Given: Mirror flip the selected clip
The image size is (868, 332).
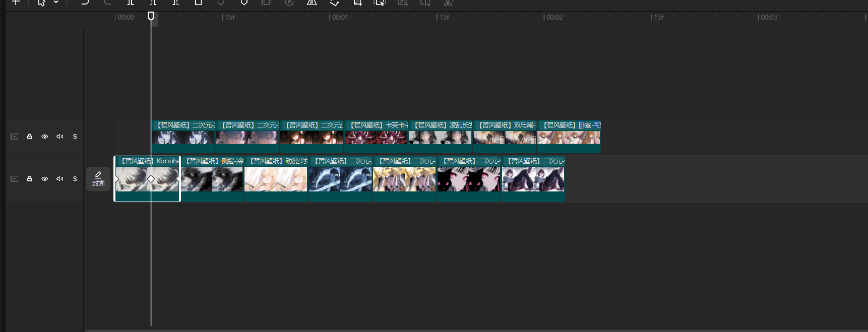Looking at the screenshot, I should [x=312, y=3].
